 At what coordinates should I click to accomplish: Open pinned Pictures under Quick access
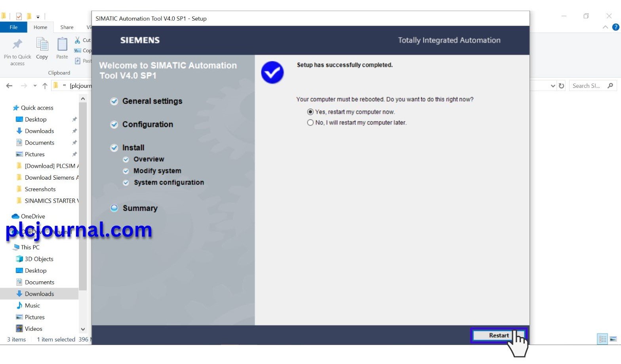pyautogui.click(x=30, y=154)
